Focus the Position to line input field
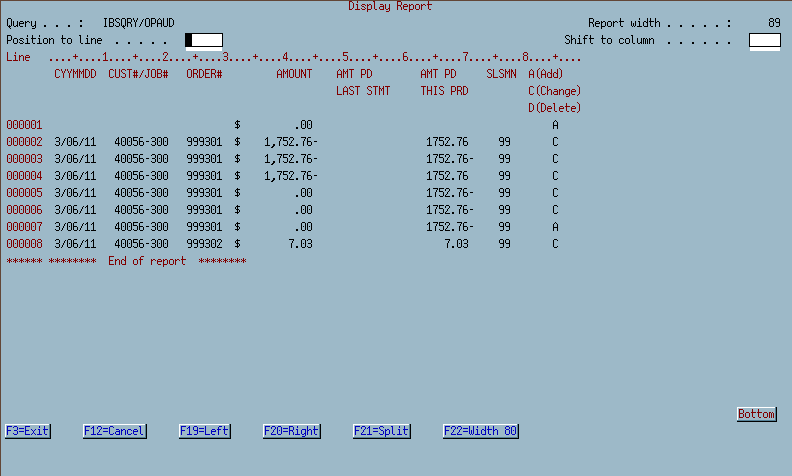Viewport: 792px width, 476px height. click(204, 40)
